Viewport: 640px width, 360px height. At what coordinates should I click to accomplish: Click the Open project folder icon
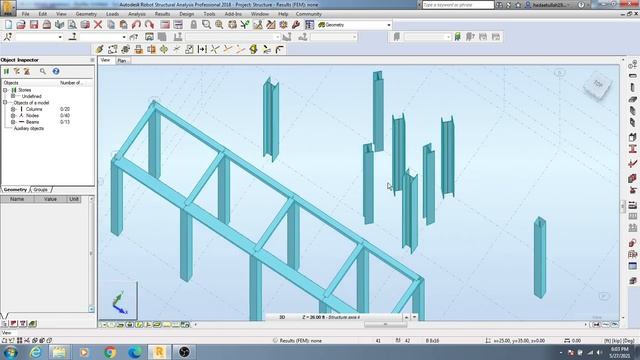21,25
